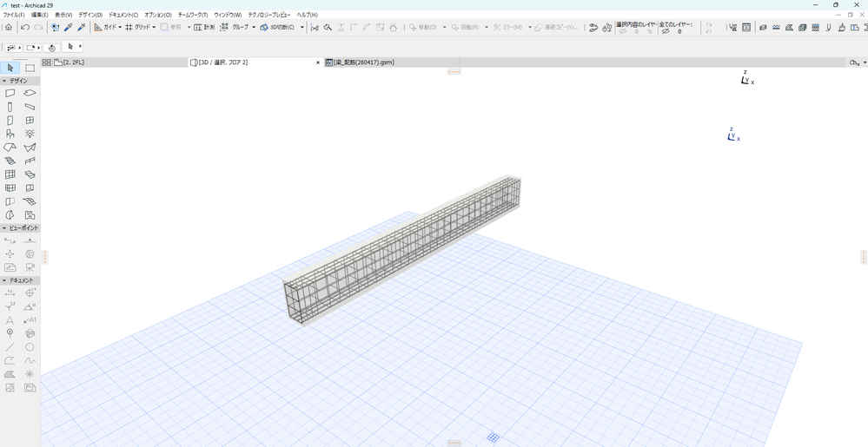The height and width of the screenshot is (447, 868).
Task: Click the split (scissors) tool icon
Action: coord(315,27)
